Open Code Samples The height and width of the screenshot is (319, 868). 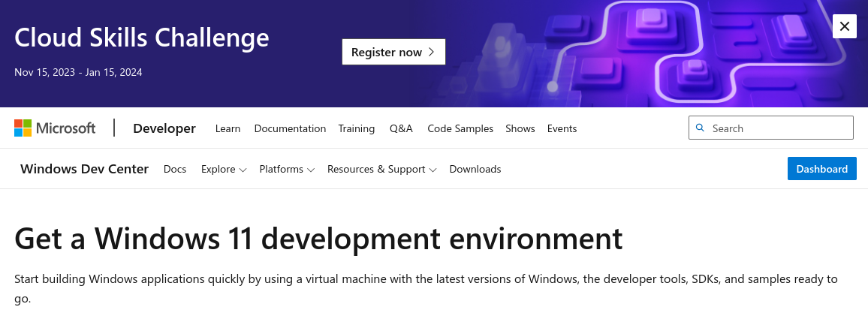pyautogui.click(x=460, y=128)
